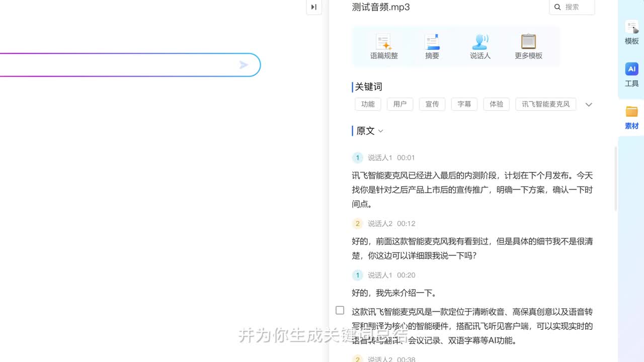Select the 讯飞智能麦克风 keyword tag

click(x=545, y=104)
